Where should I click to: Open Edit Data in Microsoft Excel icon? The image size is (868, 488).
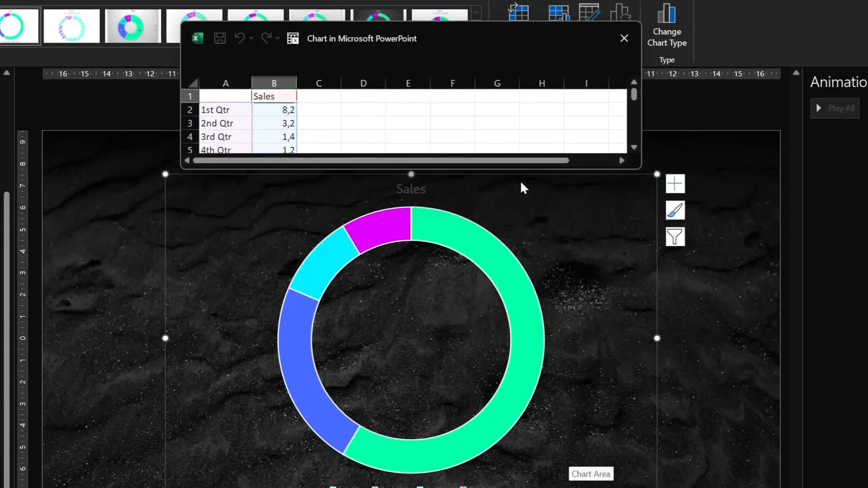coord(293,38)
